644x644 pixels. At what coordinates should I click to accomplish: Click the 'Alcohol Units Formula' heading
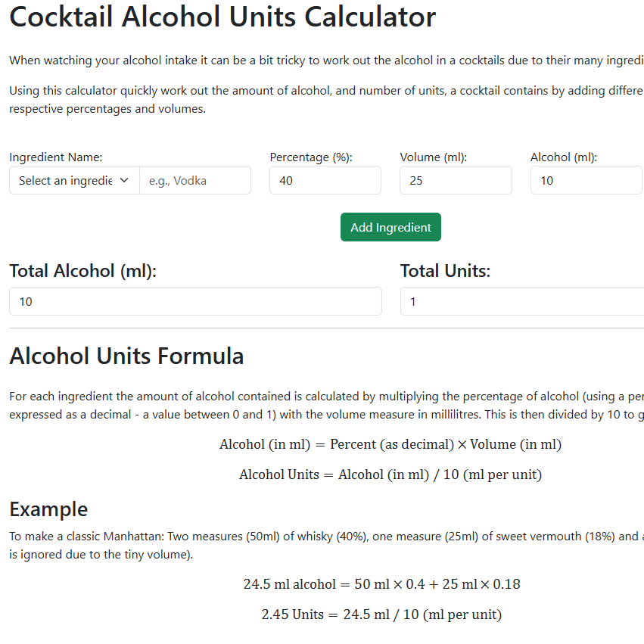click(126, 356)
